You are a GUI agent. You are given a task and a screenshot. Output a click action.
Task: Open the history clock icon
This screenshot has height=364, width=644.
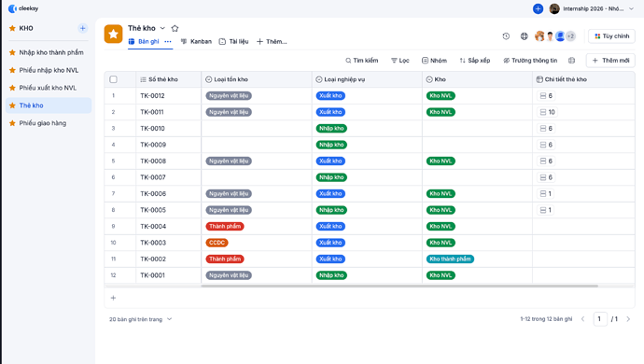point(506,36)
